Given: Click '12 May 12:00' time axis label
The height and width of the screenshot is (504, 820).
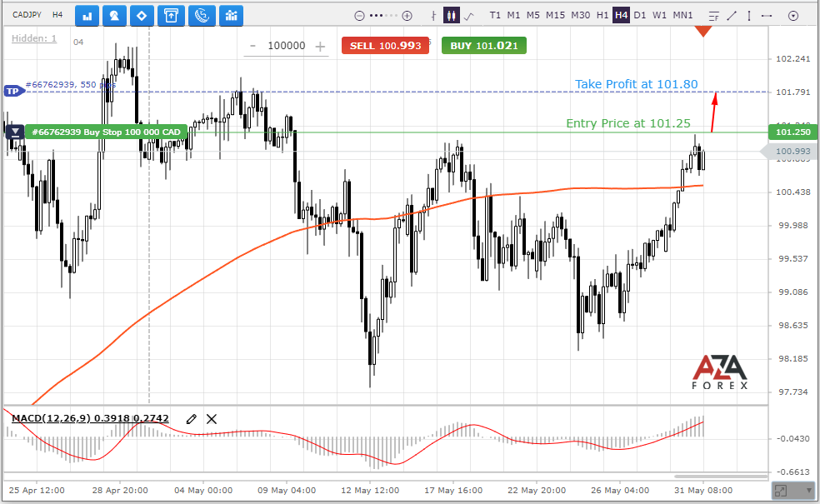Looking at the screenshot, I should click(370, 491).
